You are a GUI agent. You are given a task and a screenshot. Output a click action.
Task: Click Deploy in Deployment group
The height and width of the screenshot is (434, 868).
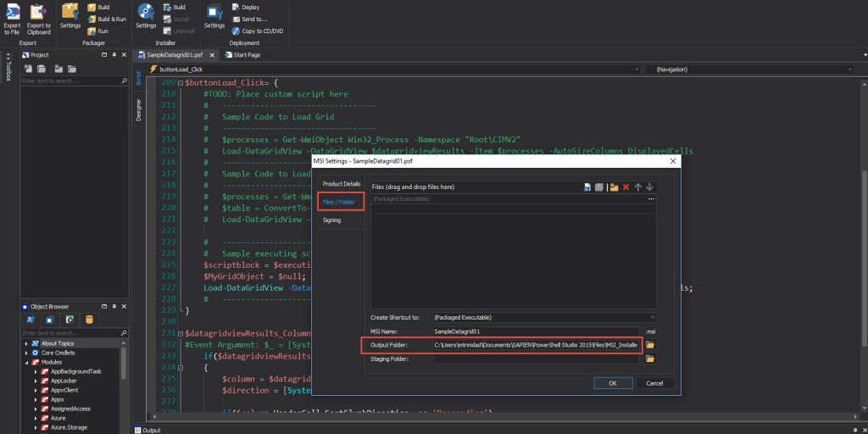245,7
